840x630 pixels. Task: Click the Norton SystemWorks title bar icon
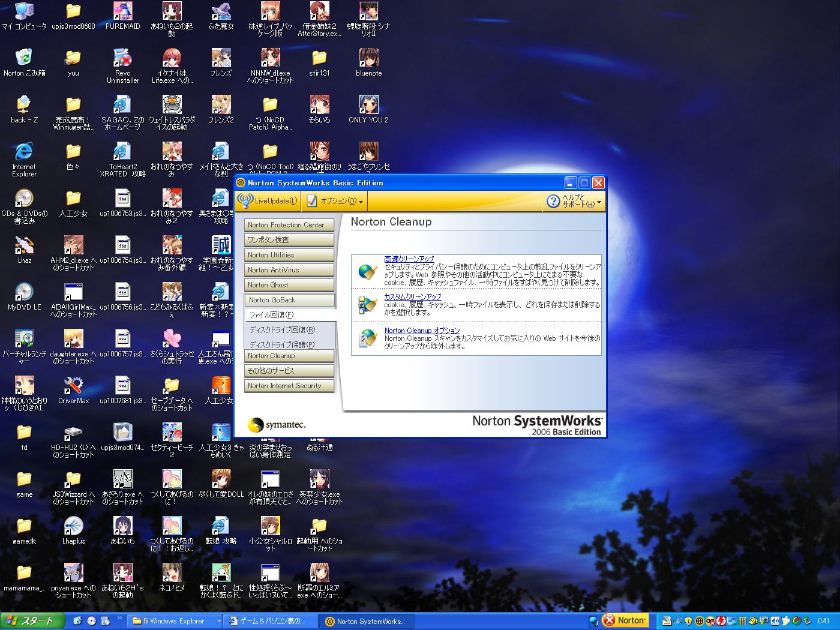coord(241,183)
